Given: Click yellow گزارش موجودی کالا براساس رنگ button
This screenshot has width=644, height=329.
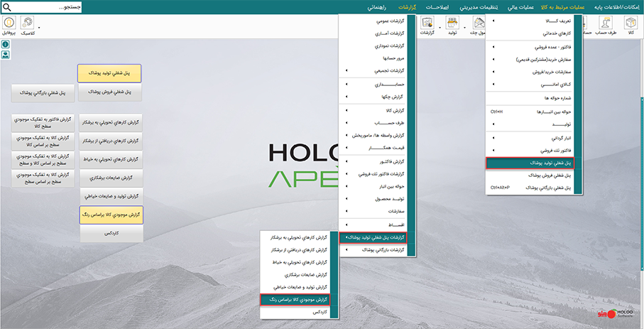Looking at the screenshot, I should [111, 215].
